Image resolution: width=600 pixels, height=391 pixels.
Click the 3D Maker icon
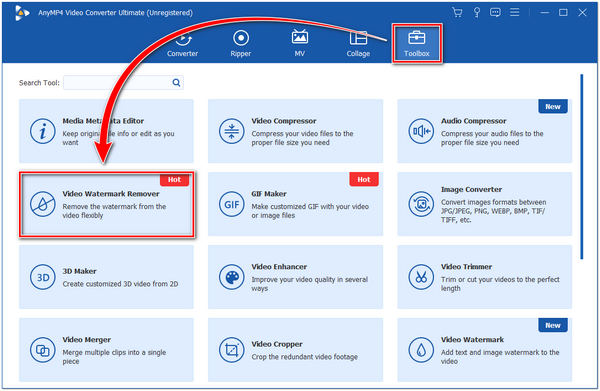point(42,277)
